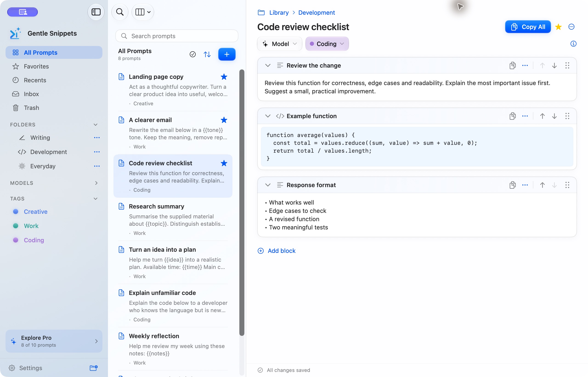Copy the Review the change block
The width and height of the screenshot is (588, 377).
(512, 65)
